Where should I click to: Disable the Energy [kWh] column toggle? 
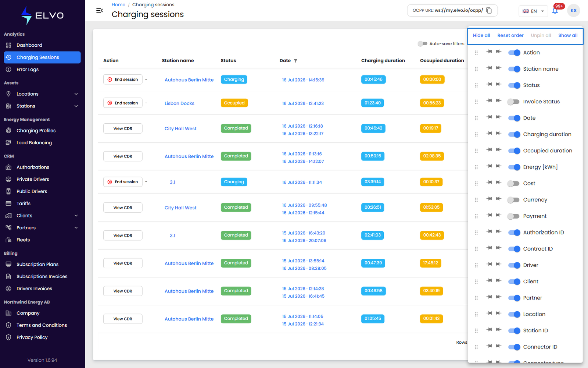(x=514, y=167)
